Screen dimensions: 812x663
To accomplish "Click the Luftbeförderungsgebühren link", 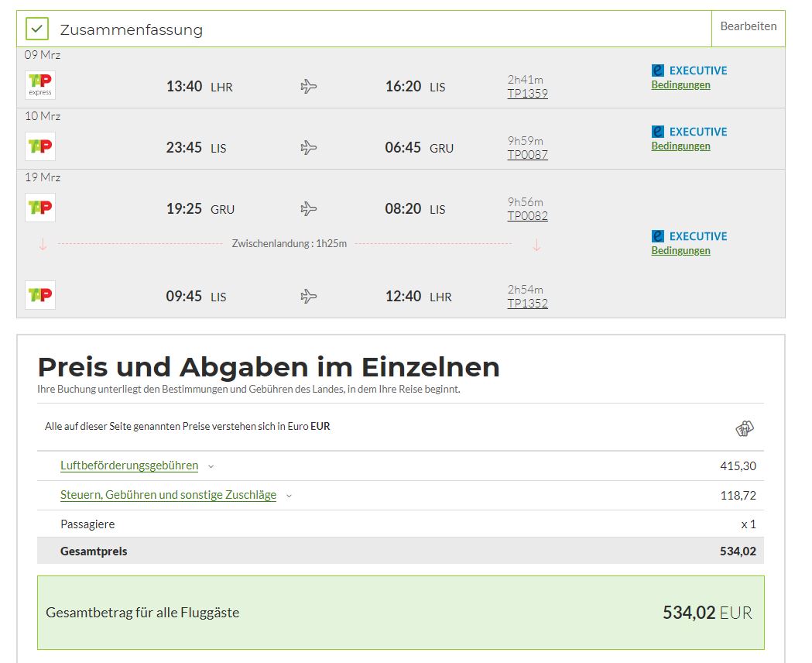I will point(129,465).
